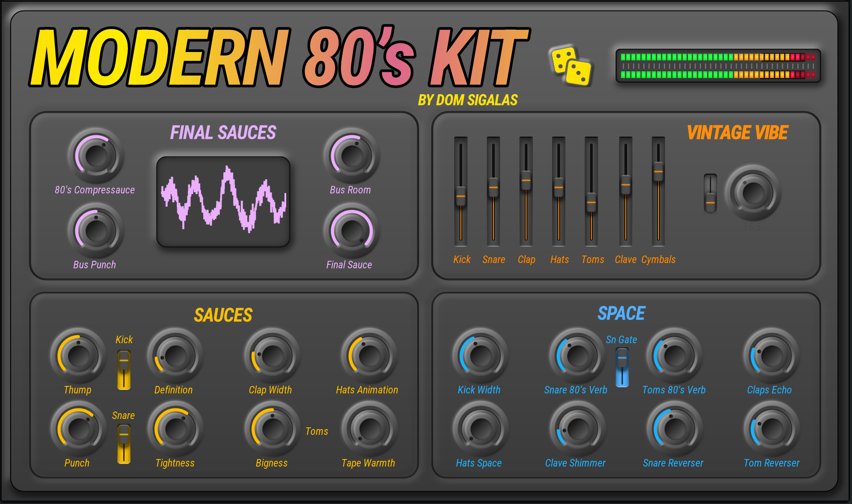Toggle the small Vintage Vibe switch

tap(710, 194)
